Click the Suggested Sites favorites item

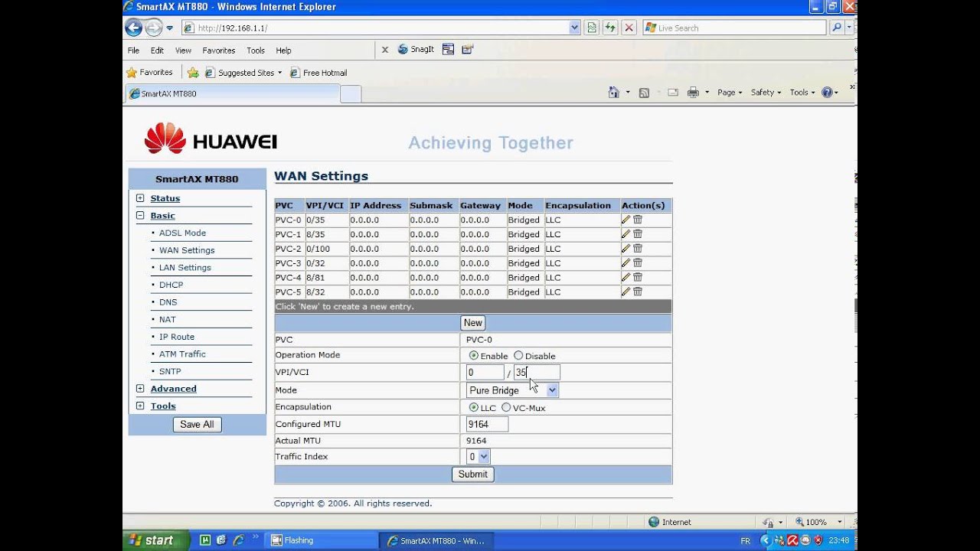coord(243,73)
